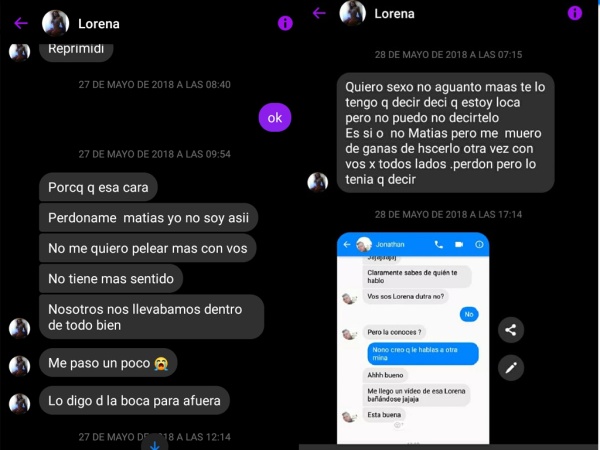Open the info icon in the right chat header
Viewport: 600px width, 450px height.
point(574,13)
